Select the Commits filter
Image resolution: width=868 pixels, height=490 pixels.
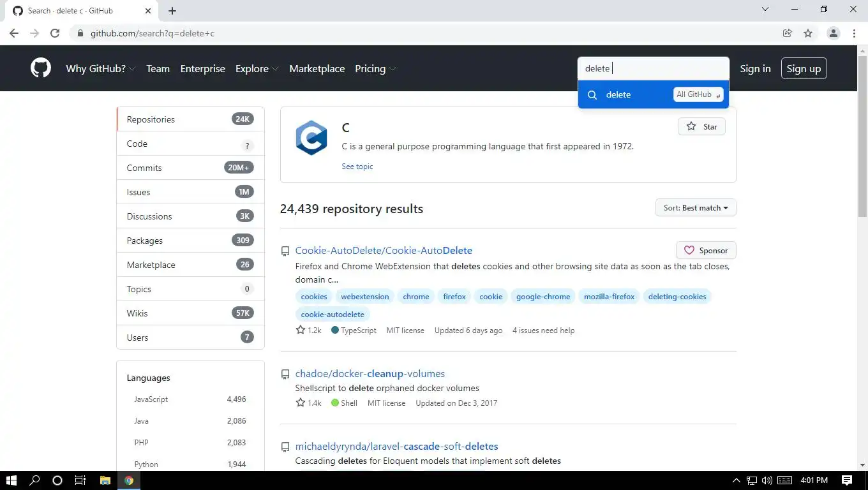tap(190, 168)
